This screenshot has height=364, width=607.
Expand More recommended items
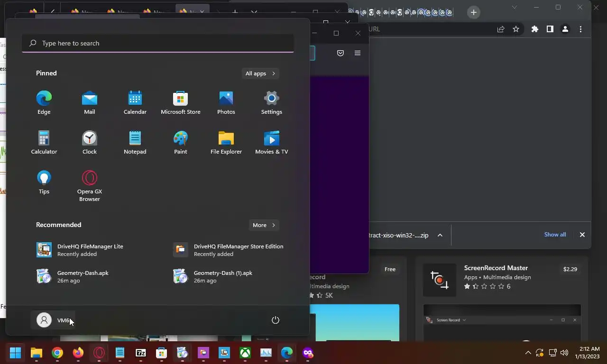(x=264, y=225)
